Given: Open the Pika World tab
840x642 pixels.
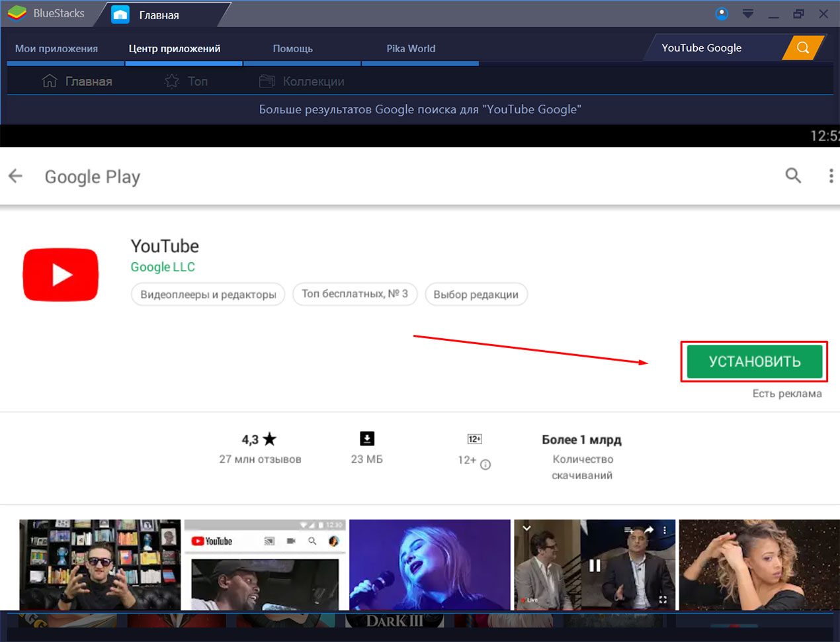Looking at the screenshot, I should (411, 48).
